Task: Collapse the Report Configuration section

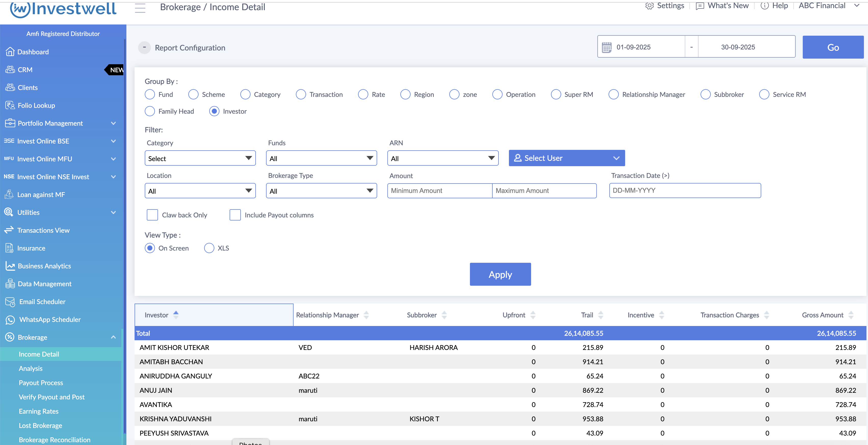Action: coord(144,47)
